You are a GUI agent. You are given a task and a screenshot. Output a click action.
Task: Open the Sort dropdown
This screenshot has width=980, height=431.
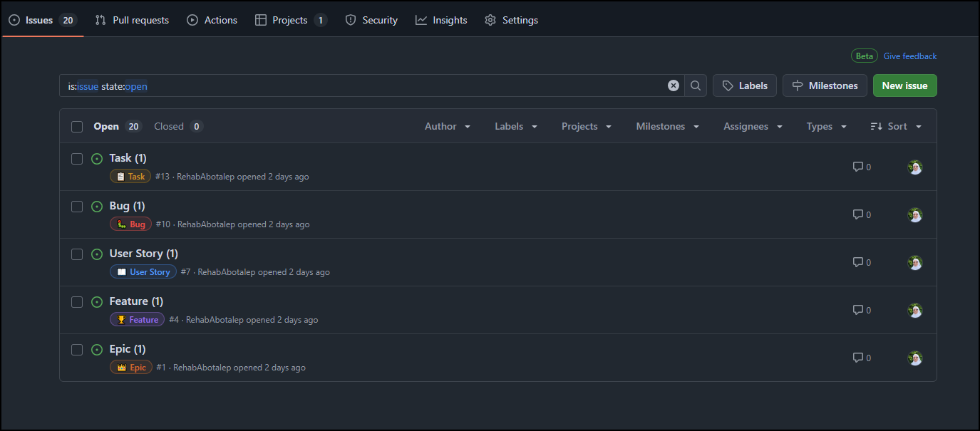tap(897, 126)
